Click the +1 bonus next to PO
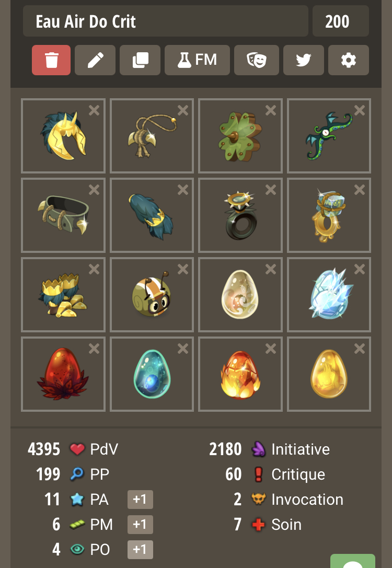This screenshot has height=568, width=392. (x=140, y=550)
